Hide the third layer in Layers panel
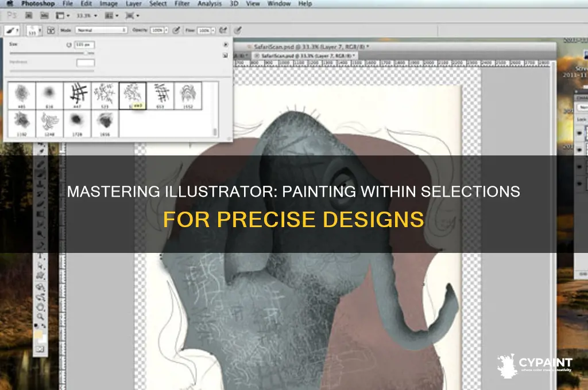 tap(579, 166)
